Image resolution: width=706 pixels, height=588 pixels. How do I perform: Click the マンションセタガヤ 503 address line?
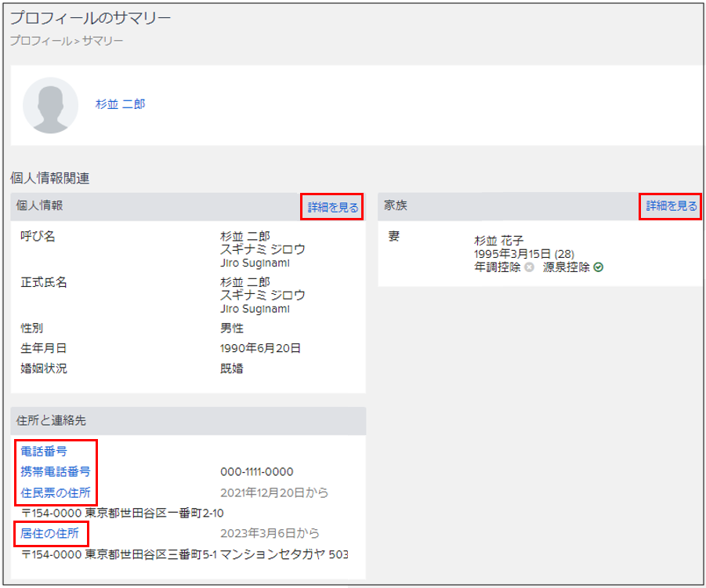point(184,554)
